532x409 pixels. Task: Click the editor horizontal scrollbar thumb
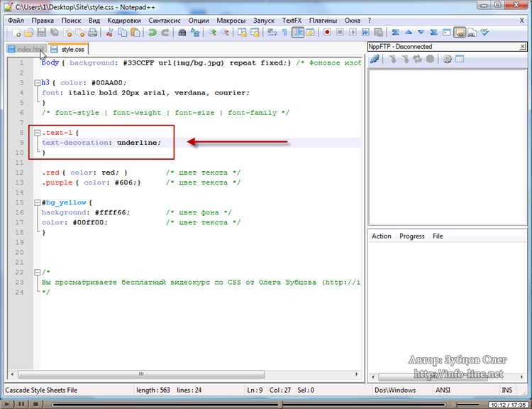(x=141, y=374)
